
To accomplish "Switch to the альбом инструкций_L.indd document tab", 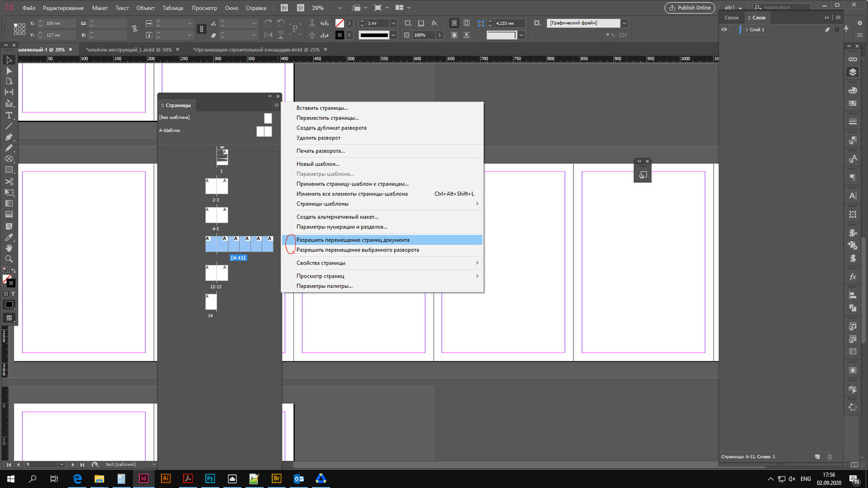I will pyautogui.click(x=128, y=50).
